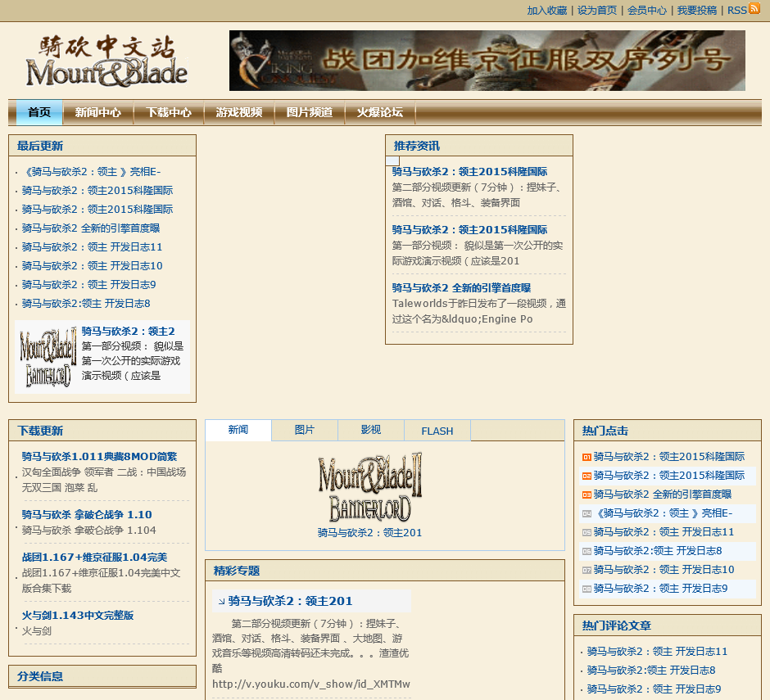Open 《骑马与砍杀2：领主》亮相E- in 最后更新

coord(92,172)
